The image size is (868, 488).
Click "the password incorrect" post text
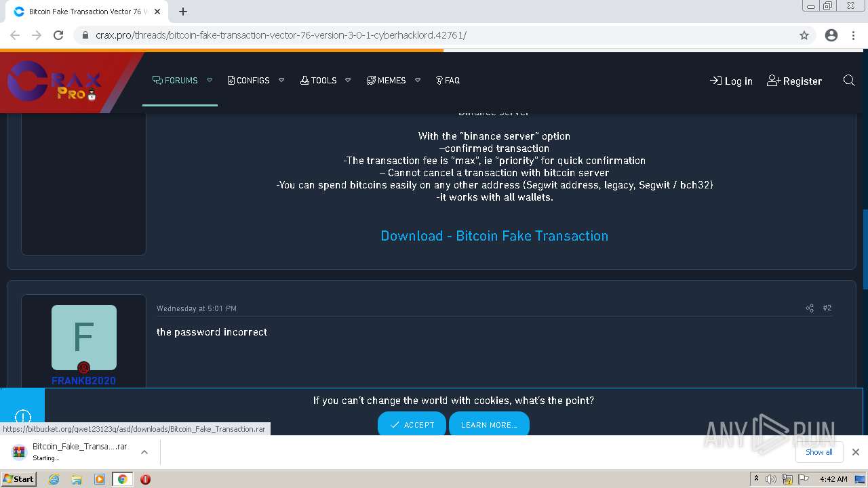212,332
